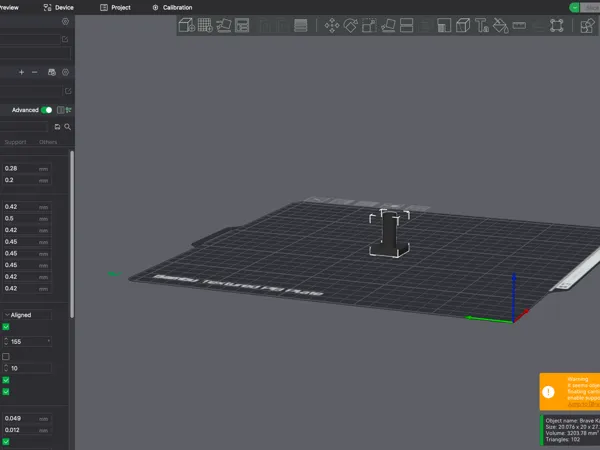Image resolution: width=600 pixels, height=450 pixels.
Task: Click the search settings magnifier icon
Action: click(67, 127)
